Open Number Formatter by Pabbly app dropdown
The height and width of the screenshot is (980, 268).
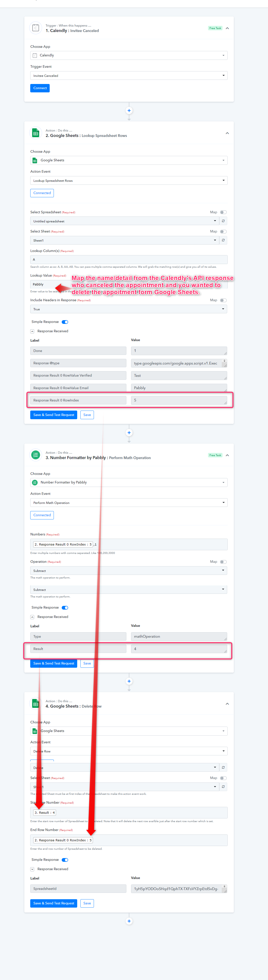(x=129, y=482)
